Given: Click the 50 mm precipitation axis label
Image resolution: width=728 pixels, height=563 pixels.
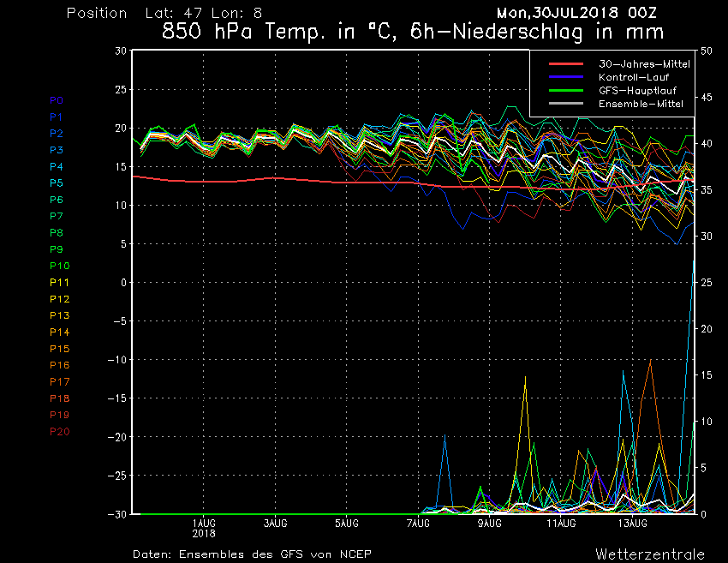Looking at the screenshot, I should point(707,51).
